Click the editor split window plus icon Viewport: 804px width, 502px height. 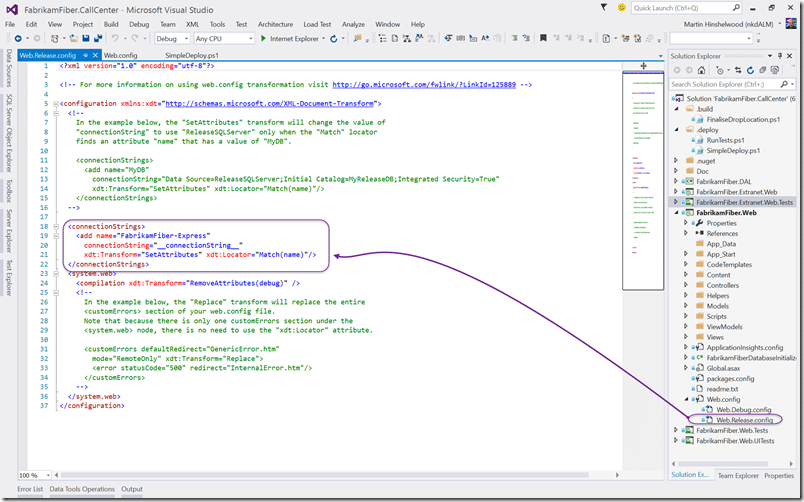coord(643,66)
